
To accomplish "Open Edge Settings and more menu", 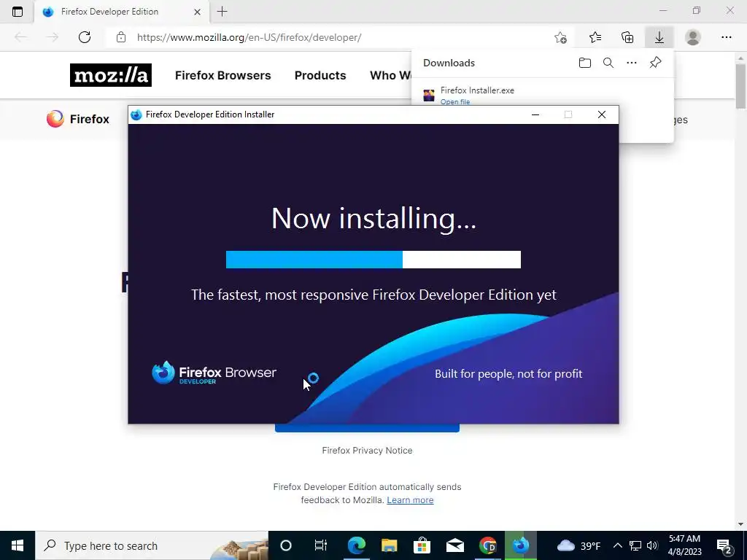I will coord(726,37).
